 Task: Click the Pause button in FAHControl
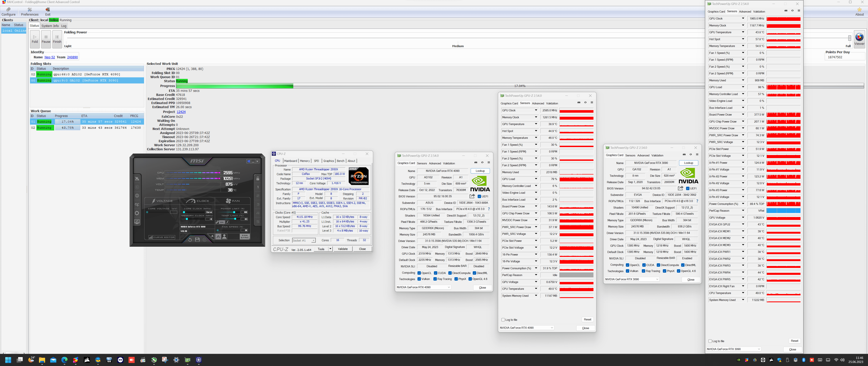pyautogui.click(x=46, y=39)
